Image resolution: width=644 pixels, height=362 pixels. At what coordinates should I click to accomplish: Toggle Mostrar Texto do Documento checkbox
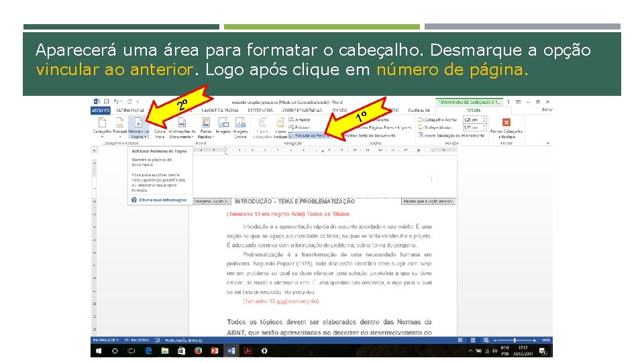370,135
